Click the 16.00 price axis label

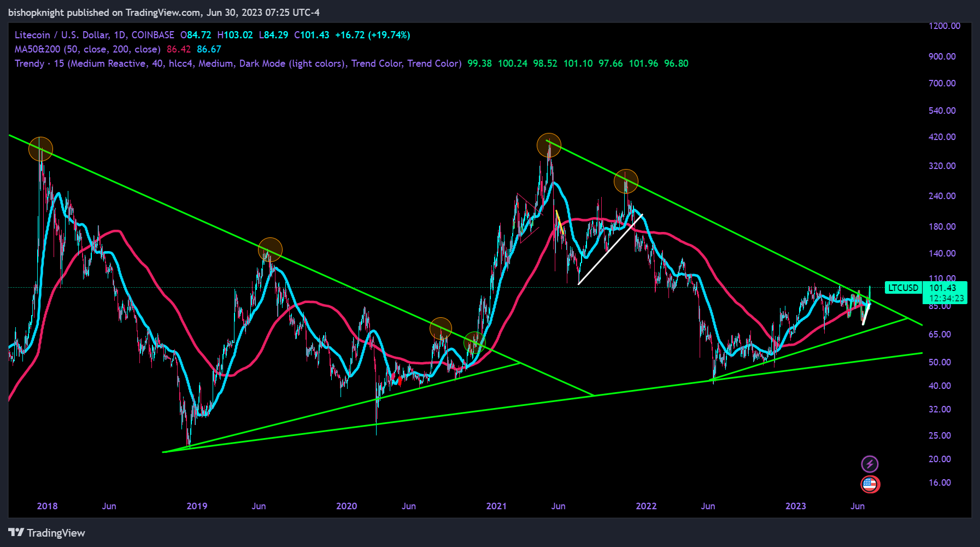pos(940,482)
